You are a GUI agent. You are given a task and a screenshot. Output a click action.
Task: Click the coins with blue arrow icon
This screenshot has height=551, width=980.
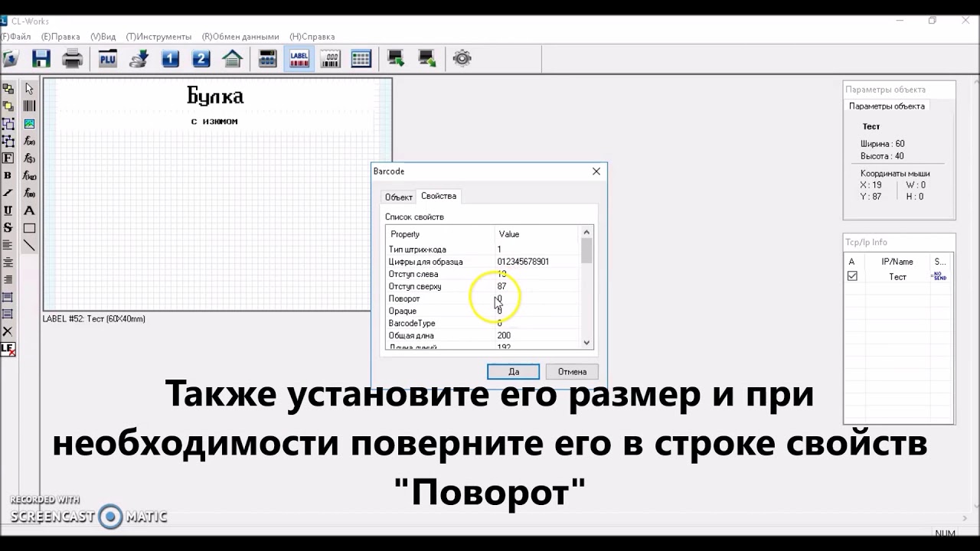pos(139,58)
